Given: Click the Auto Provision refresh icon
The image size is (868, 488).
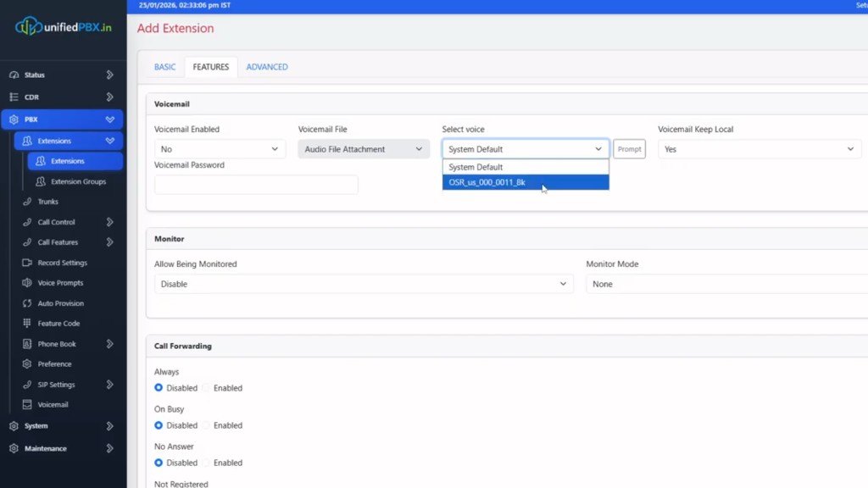Looking at the screenshot, I should pos(27,303).
